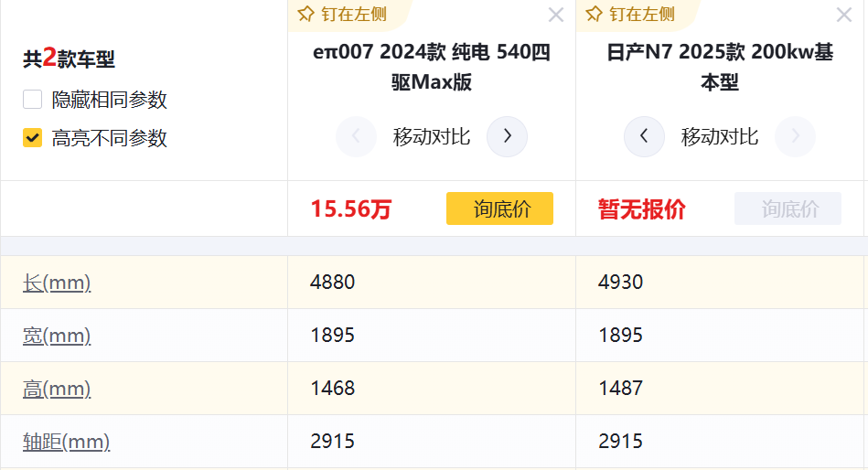Remove eπ007 2024款 from comparison

point(556,15)
